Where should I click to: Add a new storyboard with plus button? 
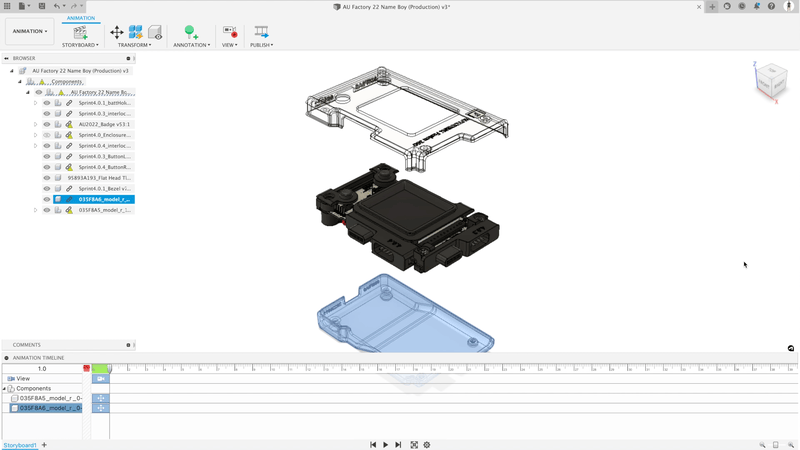tap(44, 445)
